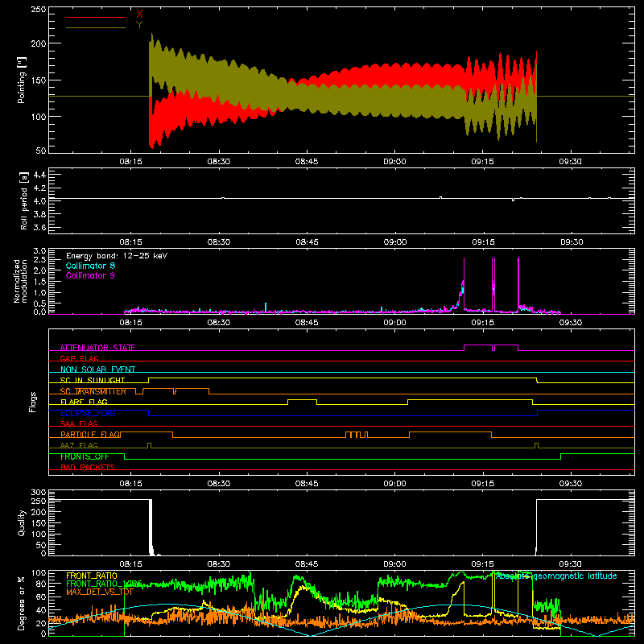Click the PARTICLE_FLAG label
This screenshot has height=644, width=644.
point(91,434)
